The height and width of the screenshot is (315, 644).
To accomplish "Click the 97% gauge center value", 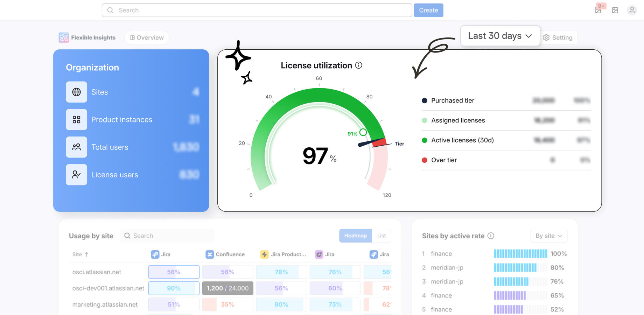I will pos(319,156).
